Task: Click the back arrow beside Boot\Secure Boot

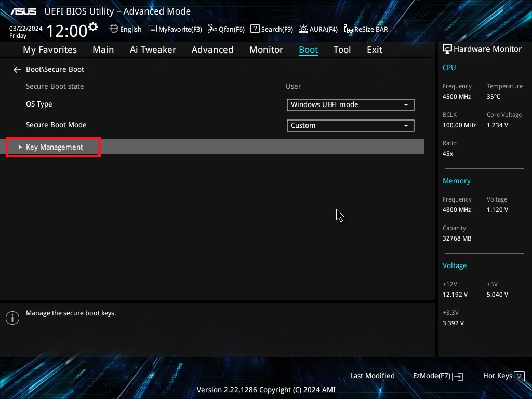Action: (x=17, y=70)
